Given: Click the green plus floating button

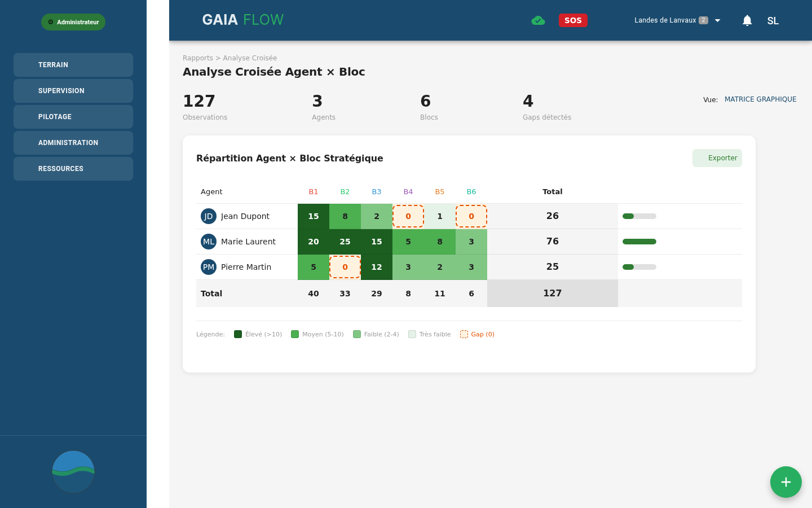Looking at the screenshot, I should point(785,482).
